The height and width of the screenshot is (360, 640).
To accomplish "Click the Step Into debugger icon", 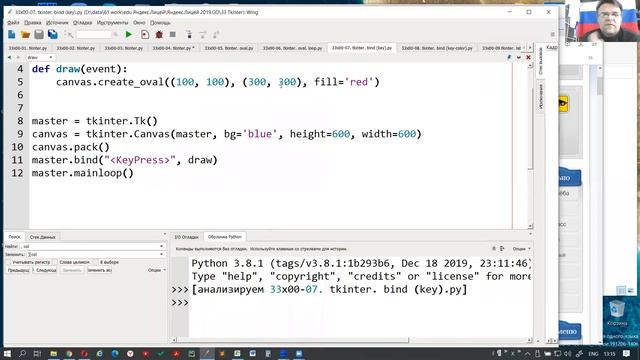I will coord(189,35).
